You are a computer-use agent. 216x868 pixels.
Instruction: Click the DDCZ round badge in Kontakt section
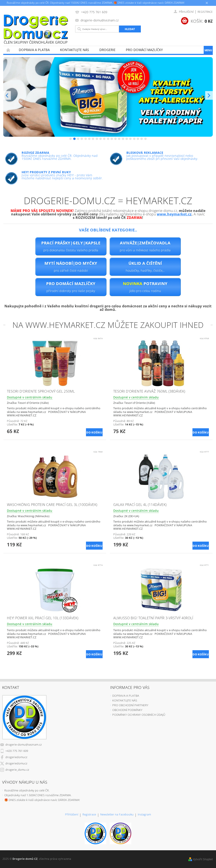pyautogui.click(x=24, y=717)
